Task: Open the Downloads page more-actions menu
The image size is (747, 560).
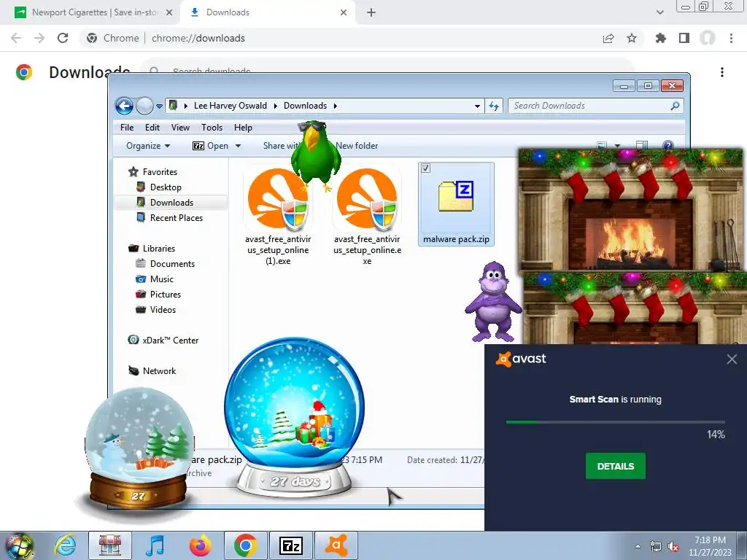Action: pos(722,72)
